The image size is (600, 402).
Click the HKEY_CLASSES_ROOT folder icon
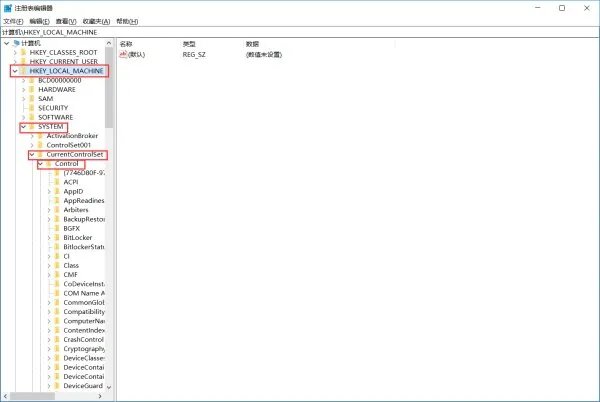pos(24,52)
